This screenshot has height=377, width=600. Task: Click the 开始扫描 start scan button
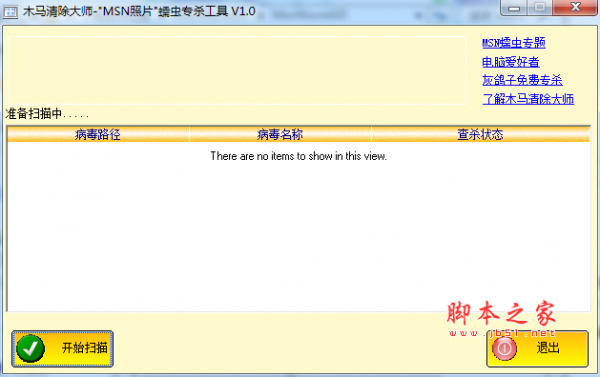point(62,349)
